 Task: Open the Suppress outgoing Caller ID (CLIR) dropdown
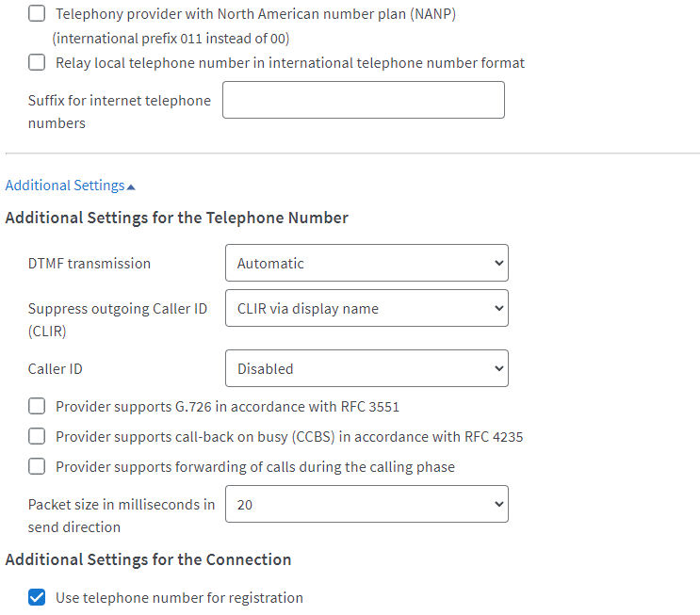point(366,308)
